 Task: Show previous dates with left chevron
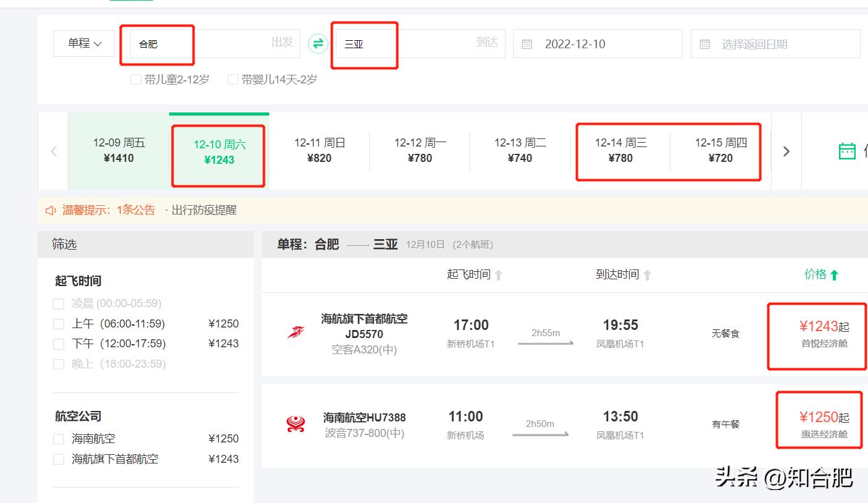click(x=54, y=151)
